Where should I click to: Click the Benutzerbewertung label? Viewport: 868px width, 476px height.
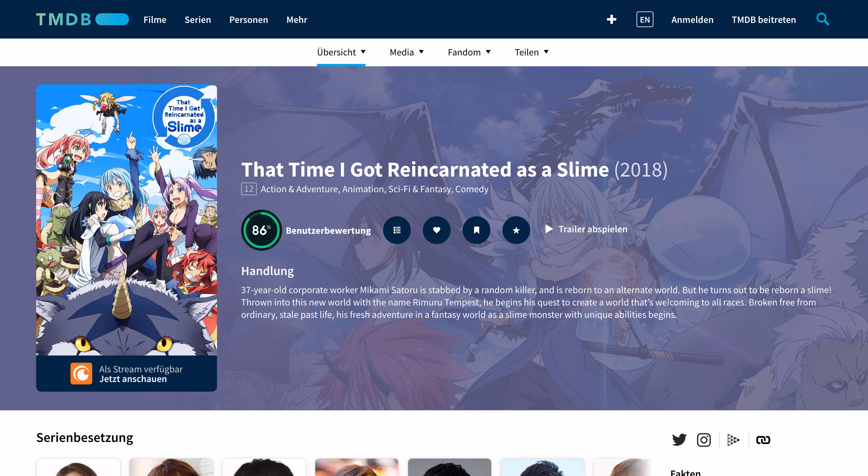point(328,230)
